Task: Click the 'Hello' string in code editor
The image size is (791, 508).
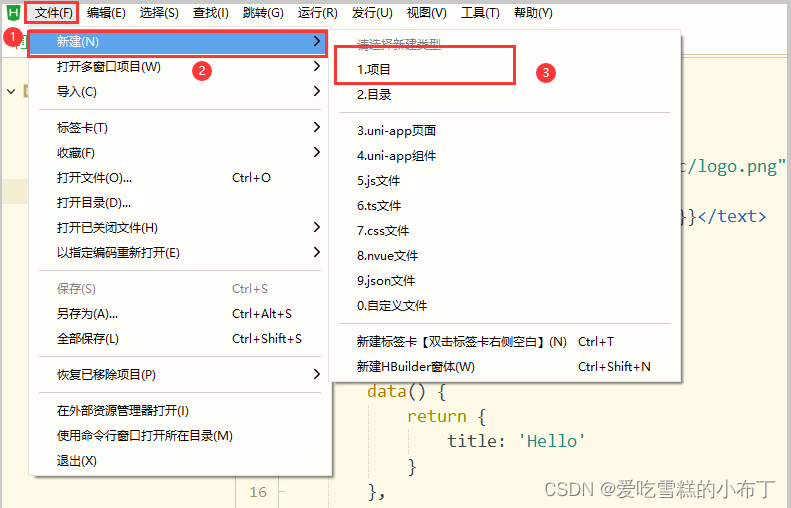Action: click(x=552, y=441)
